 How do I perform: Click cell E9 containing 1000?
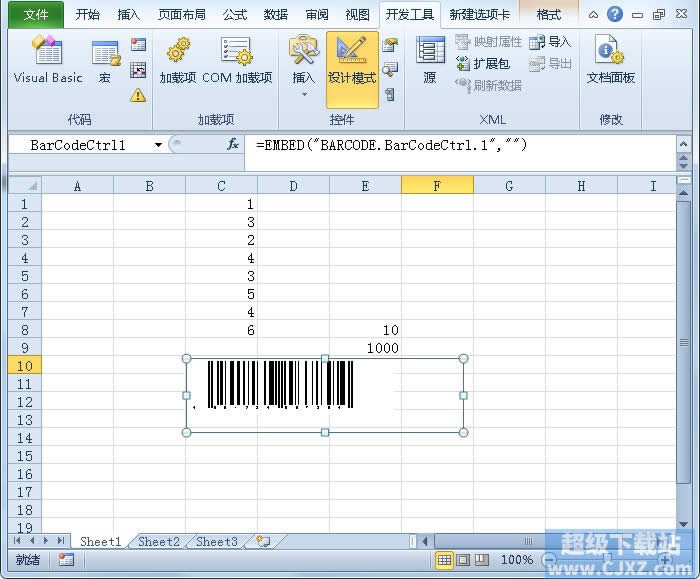pyautogui.click(x=365, y=348)
